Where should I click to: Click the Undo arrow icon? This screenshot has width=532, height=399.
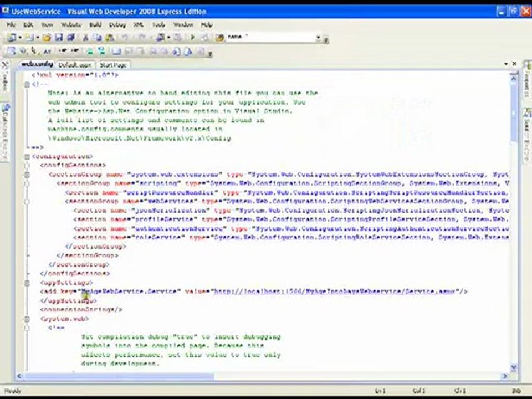tap(125, 37)
